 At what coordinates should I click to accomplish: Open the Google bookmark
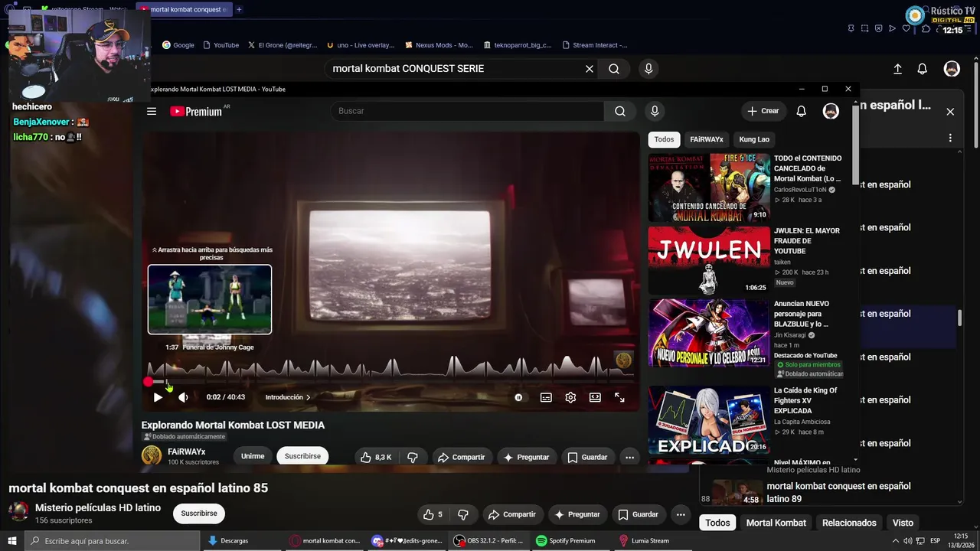pos(178,45)
